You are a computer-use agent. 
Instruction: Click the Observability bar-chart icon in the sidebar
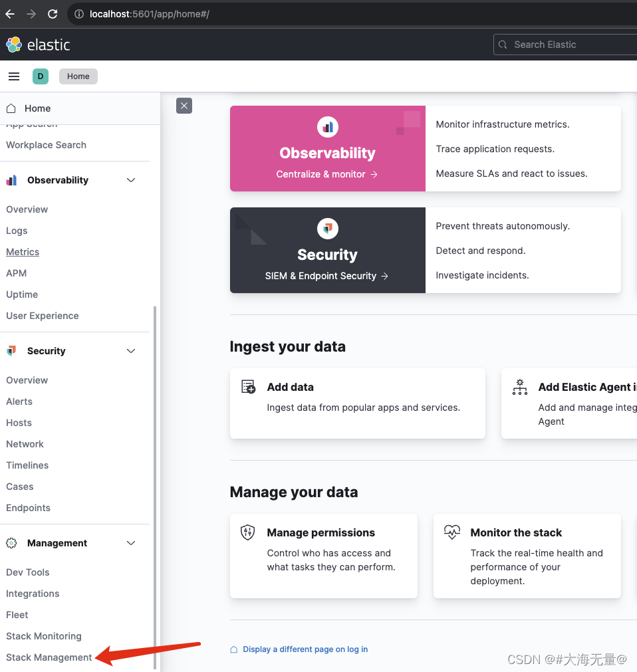pos(10,179)
